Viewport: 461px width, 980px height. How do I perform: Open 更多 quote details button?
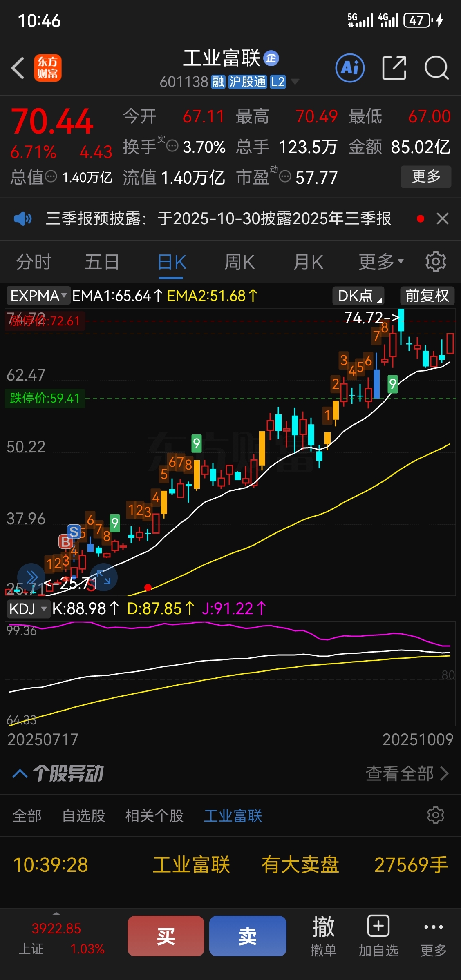point(426,176)
